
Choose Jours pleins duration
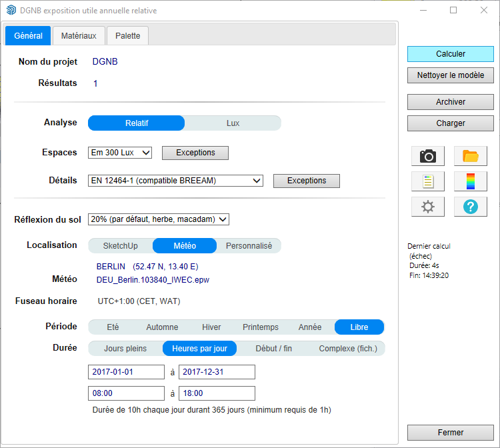tap(125, 349)
